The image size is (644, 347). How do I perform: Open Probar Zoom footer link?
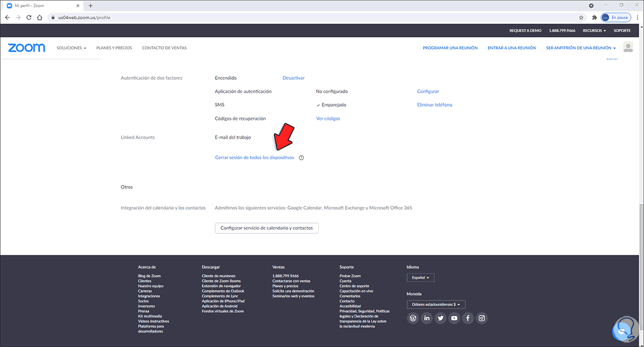(x=350, y=276)
